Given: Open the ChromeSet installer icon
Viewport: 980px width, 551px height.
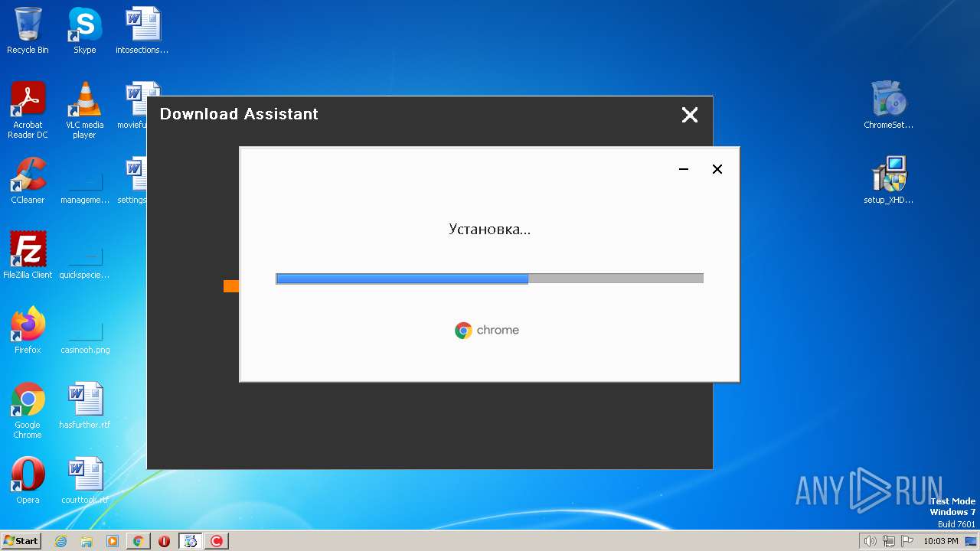Looking at the screenshot, I should tap(888, 106).
